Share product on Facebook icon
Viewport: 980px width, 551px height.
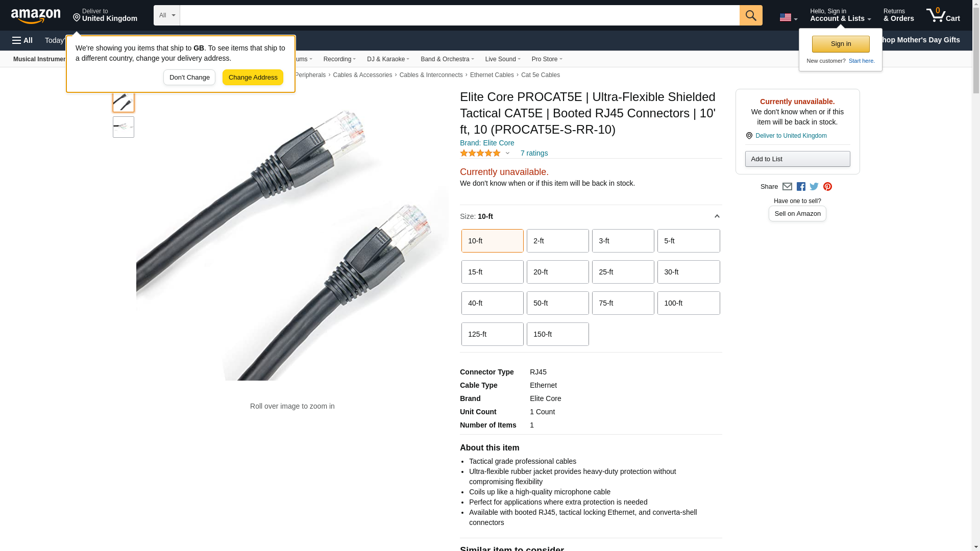(801, 187)
